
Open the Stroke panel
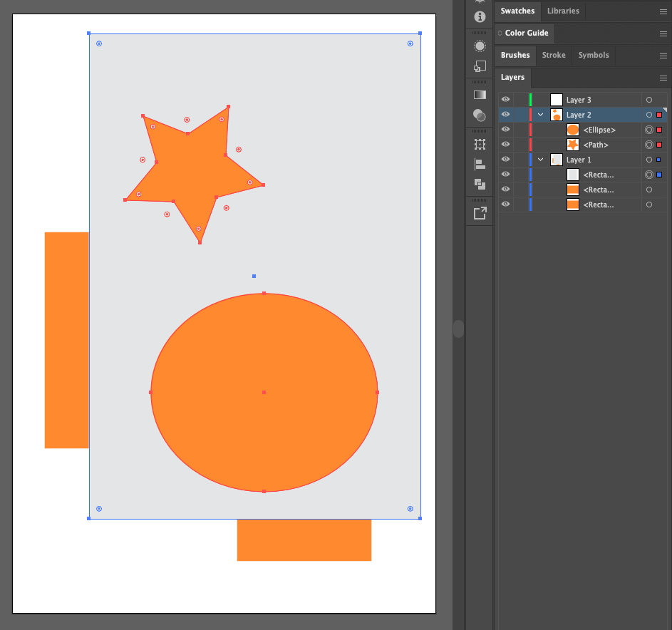pyautogui.click(x=554, y=56)
